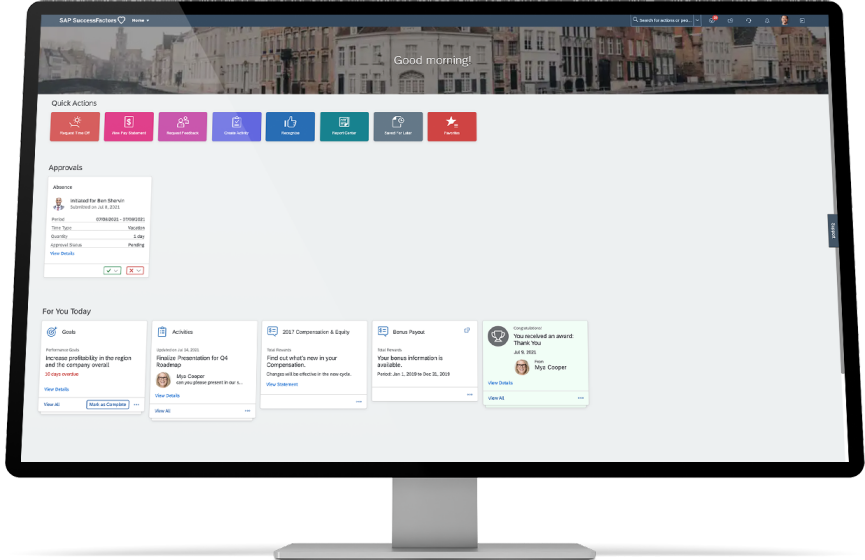Open View Details in Absence approval card
Screen dimensions: 865x560
coord(62,253)
